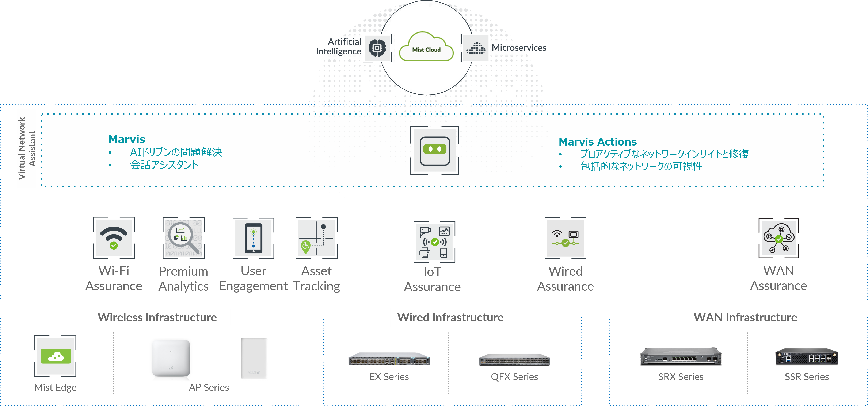
Task: Open the Premium Analytics magnifier icon
Action: pos(184,238)
